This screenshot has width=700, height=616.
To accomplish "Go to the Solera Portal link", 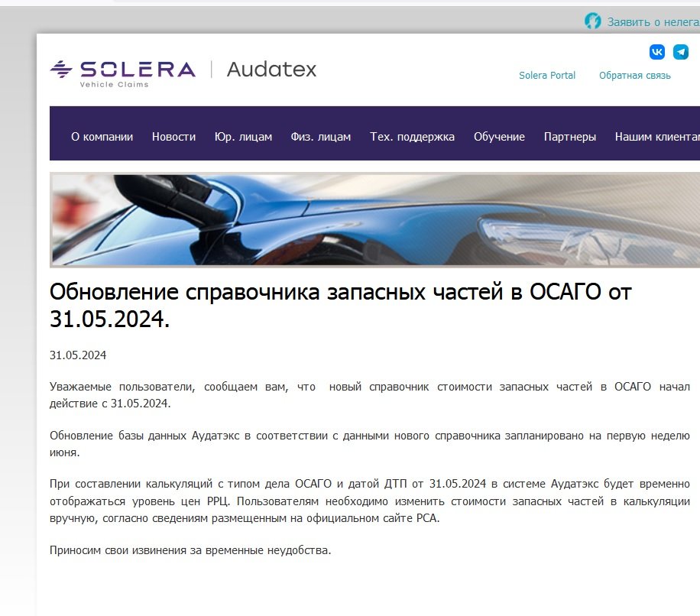I will coord(547,76).
